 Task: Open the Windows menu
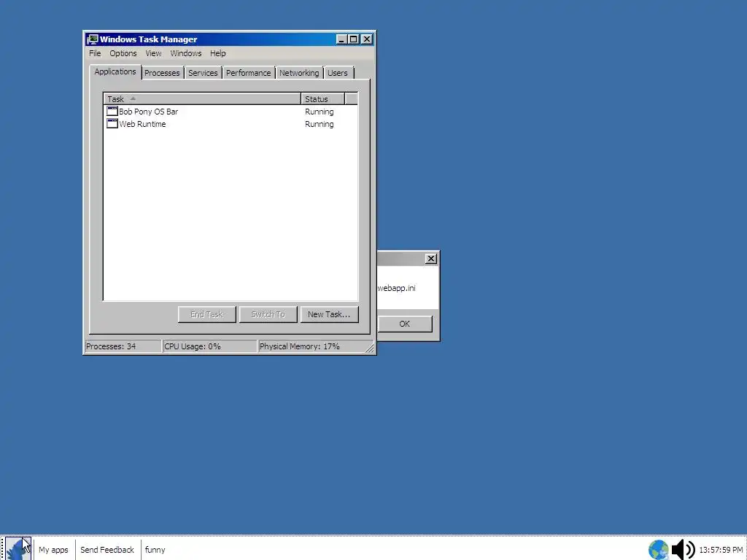point(186,53)
